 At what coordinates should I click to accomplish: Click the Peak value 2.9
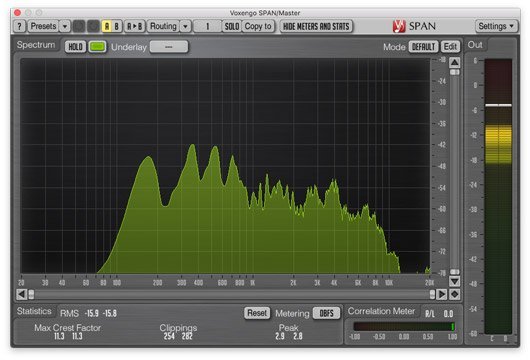[x=280, y=336]
